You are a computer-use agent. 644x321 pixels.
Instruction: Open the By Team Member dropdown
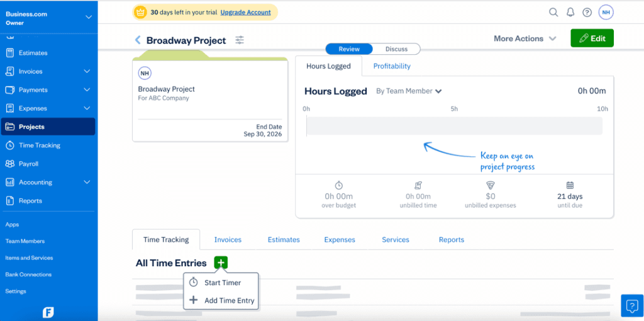(x=409, y=91)
